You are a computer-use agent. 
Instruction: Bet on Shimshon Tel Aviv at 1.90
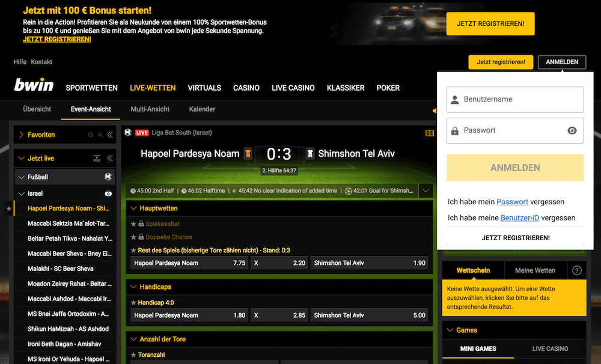point(369,263)
